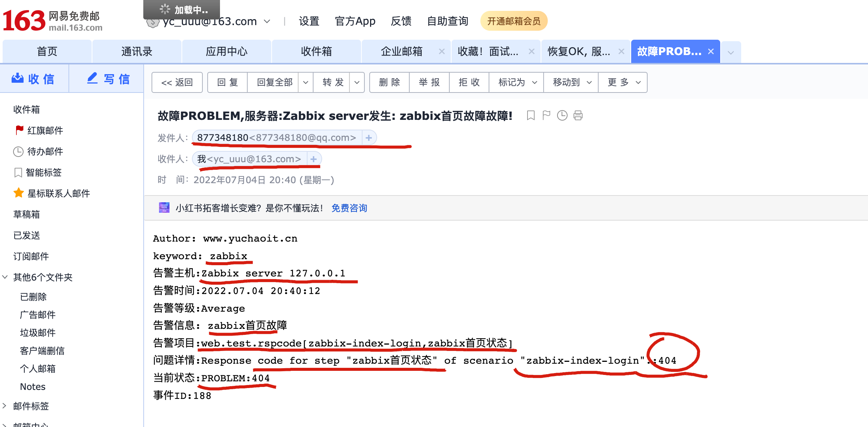Screen dimensions: 868x427
Task: Open the 垃圾邮件 folder
Action: click(x=38, y=333)
